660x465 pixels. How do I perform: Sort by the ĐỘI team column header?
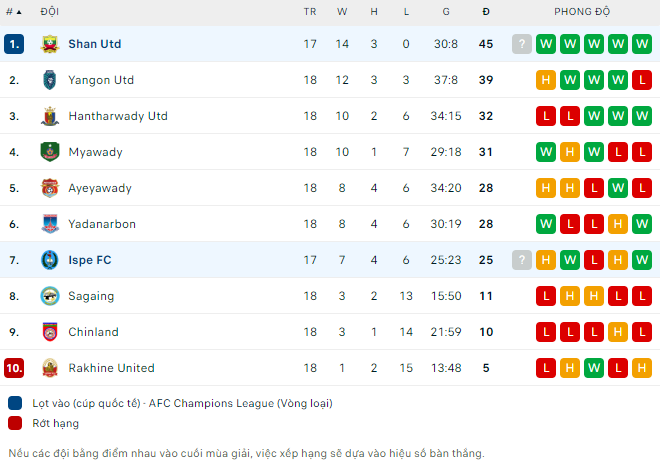click(x=50, y=12)
